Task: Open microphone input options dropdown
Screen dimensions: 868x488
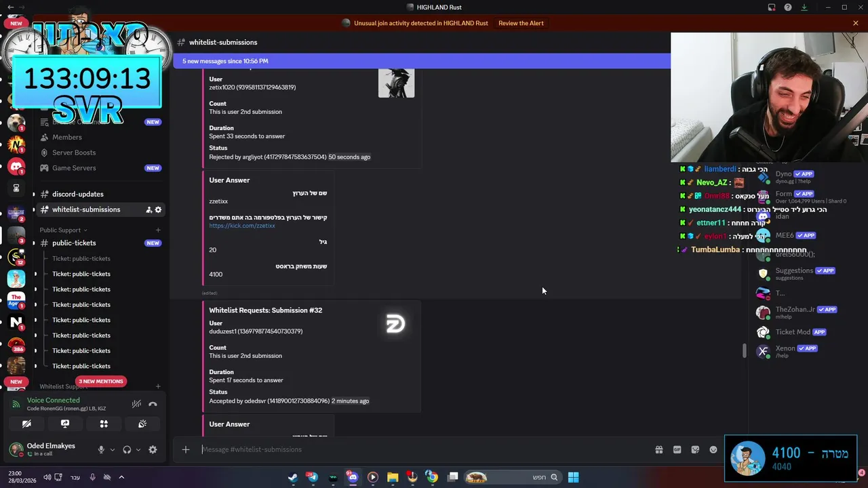Action: point(112,449)
